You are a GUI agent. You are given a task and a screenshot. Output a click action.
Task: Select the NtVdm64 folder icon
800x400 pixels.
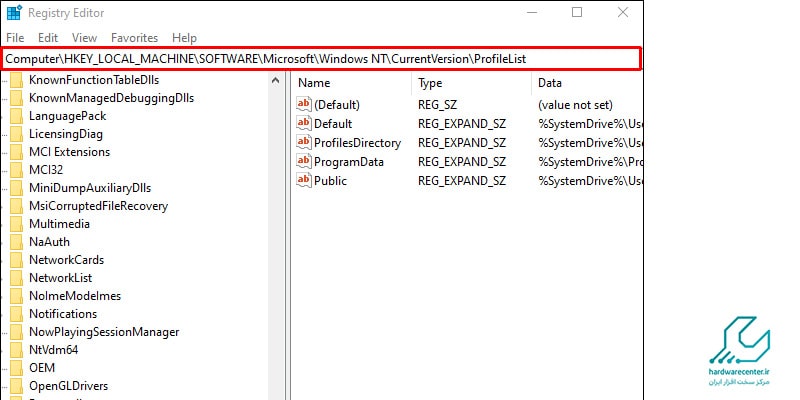17,350
